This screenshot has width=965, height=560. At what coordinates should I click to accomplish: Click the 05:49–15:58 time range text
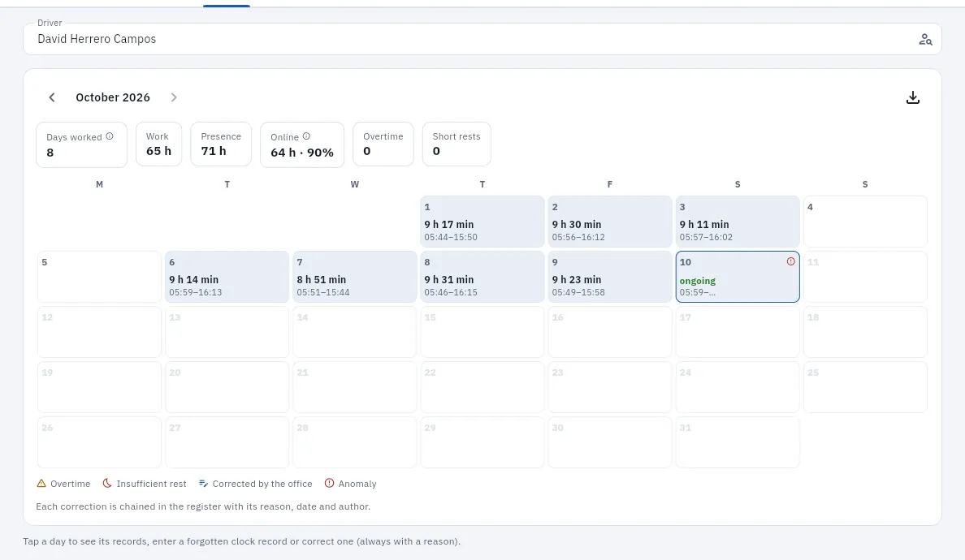pyautogui.click(x=578, y=293)
